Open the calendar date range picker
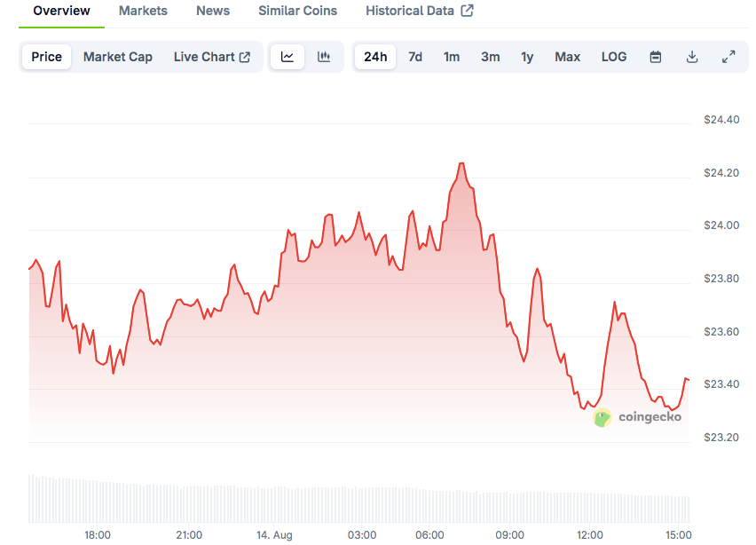 pos(656,57)
